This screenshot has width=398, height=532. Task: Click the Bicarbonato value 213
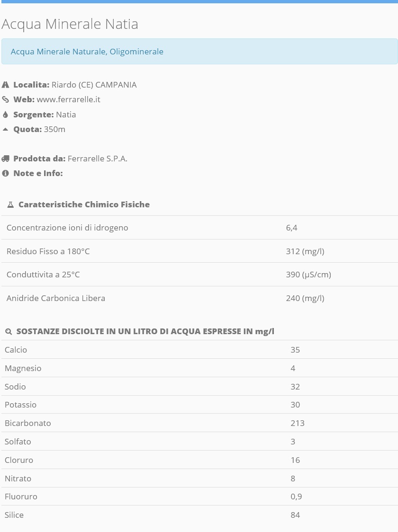298,423
